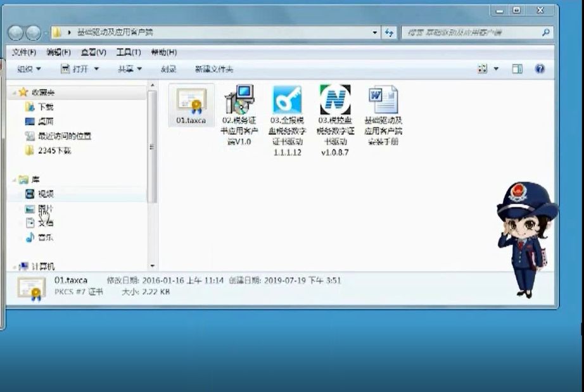
Task: Open the 工具(T) menu
Action: click(128, 52)
